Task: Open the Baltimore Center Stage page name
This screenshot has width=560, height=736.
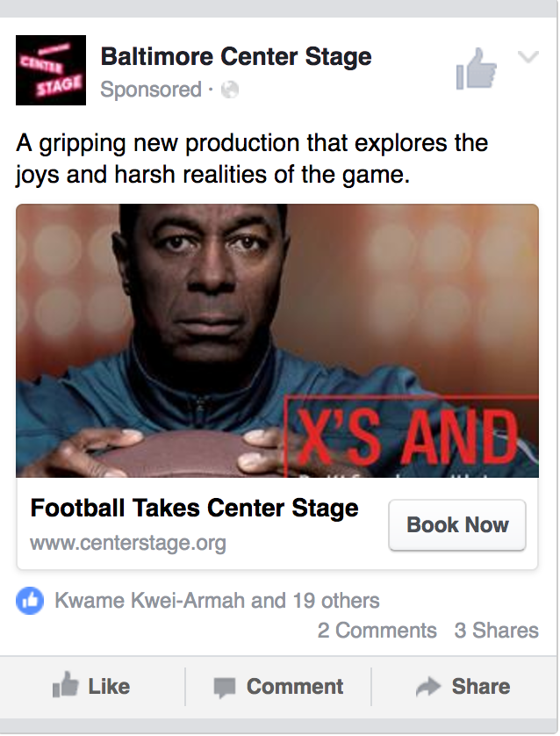Action: tap(236, 57)
